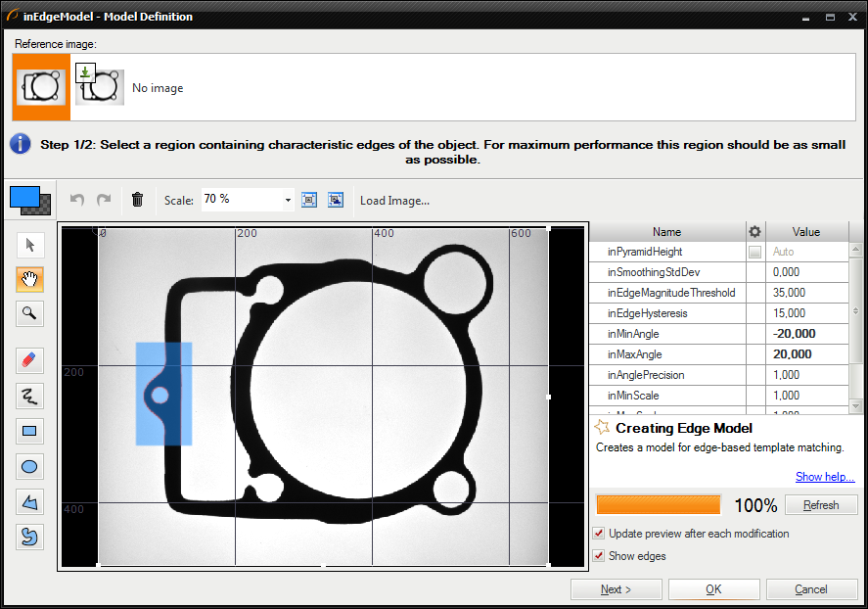Select the magnifier zoom tool
Viewport: 868px width, 609px height.
pos(30,313)
